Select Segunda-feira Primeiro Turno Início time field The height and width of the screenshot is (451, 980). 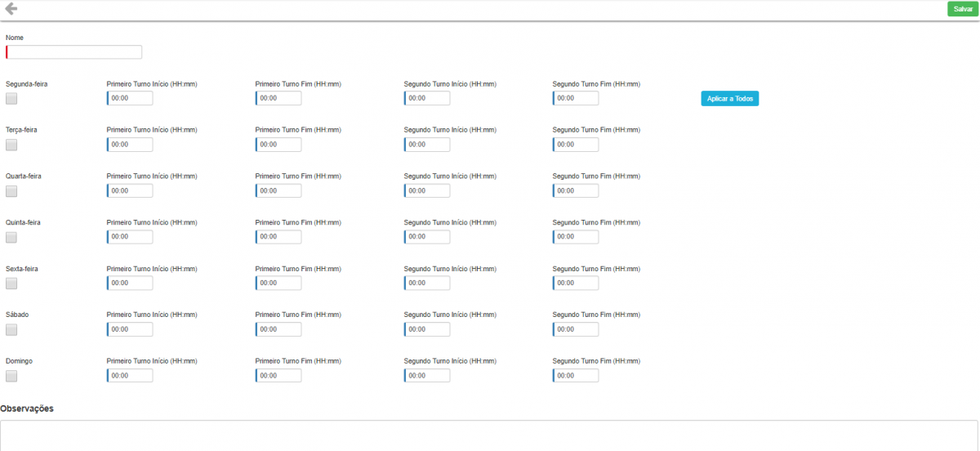(130, 98)
